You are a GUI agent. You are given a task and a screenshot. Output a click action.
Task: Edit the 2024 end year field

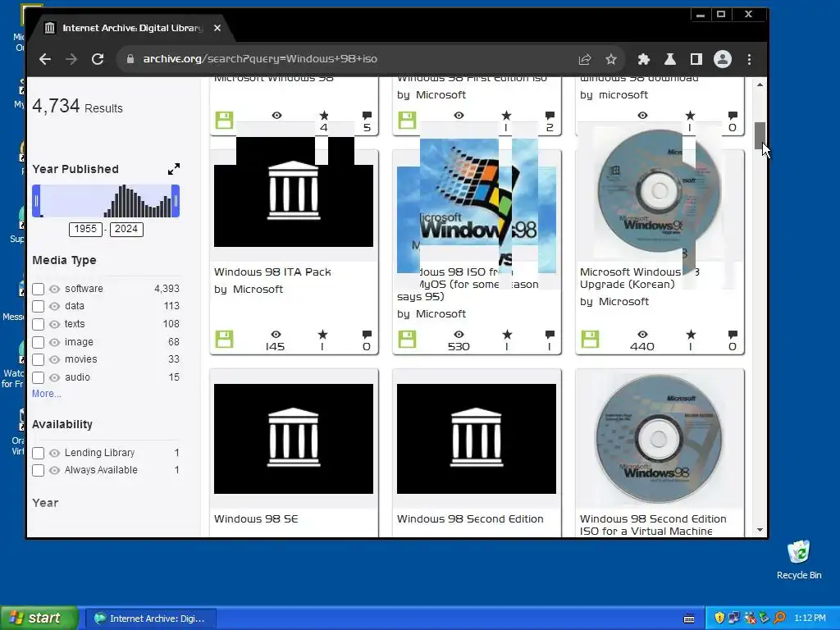pyautogui.click(x=126, y=230)
